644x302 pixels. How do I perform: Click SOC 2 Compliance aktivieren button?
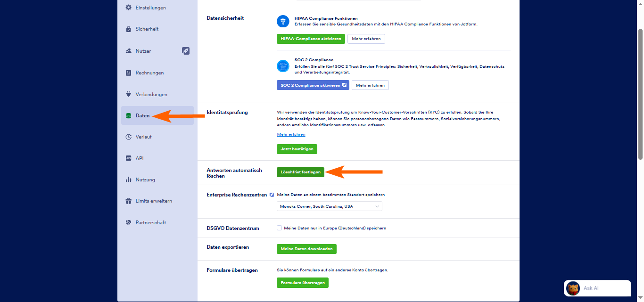[313, 85]
